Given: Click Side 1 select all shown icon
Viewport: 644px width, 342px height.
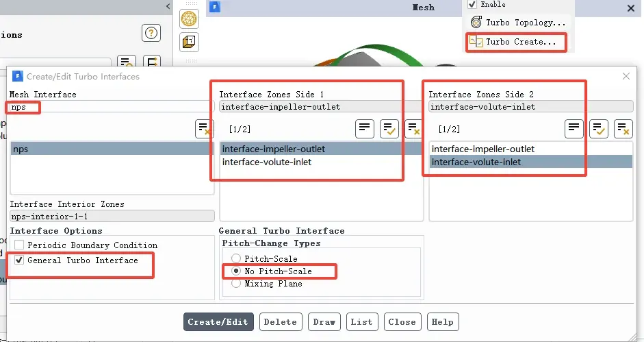Looking at the screenshot, I should click(389, 129).
